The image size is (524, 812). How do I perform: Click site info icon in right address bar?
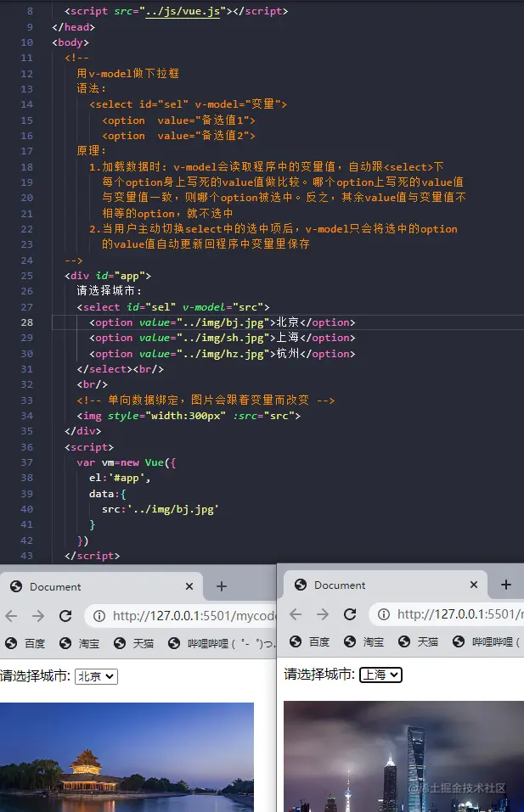tap(384, 614)
